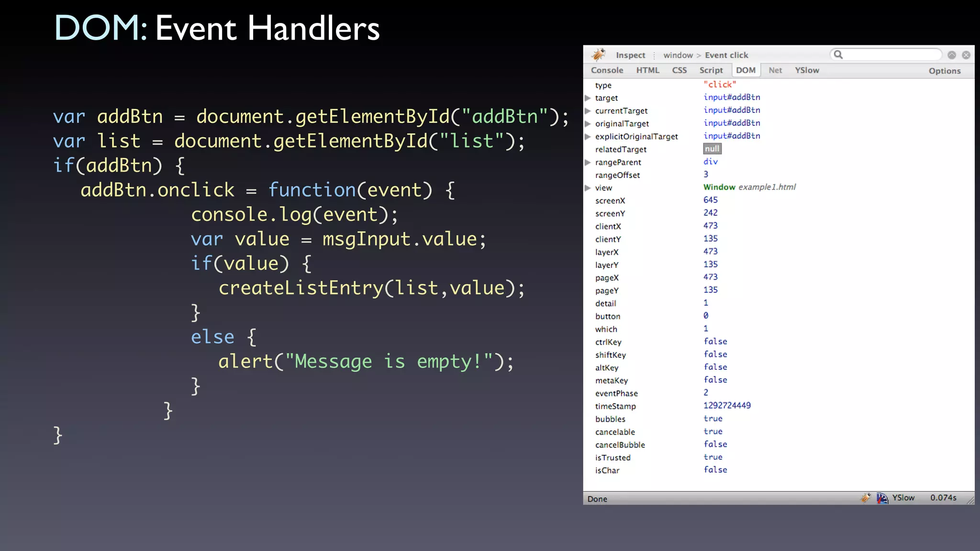
Task: Switch to the HTML tab
Action: pos(647,70)
